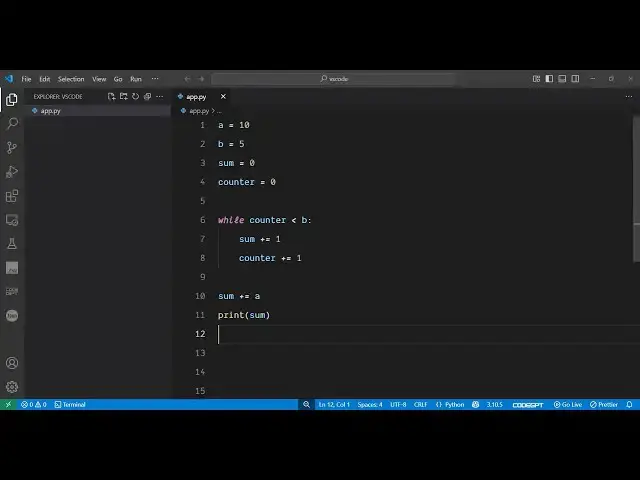Toggle primary side bar visibility
The height and width of the screenshot is (480, 640).
549,79
